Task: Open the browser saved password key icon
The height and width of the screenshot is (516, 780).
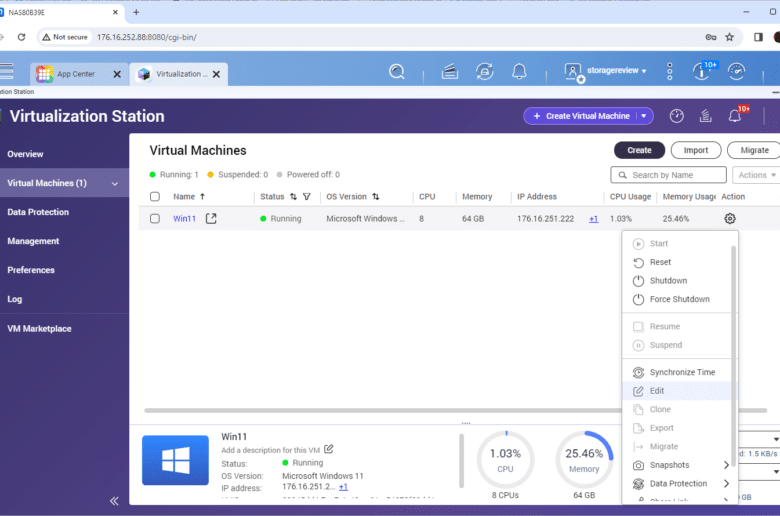Action: pos(711,37)
